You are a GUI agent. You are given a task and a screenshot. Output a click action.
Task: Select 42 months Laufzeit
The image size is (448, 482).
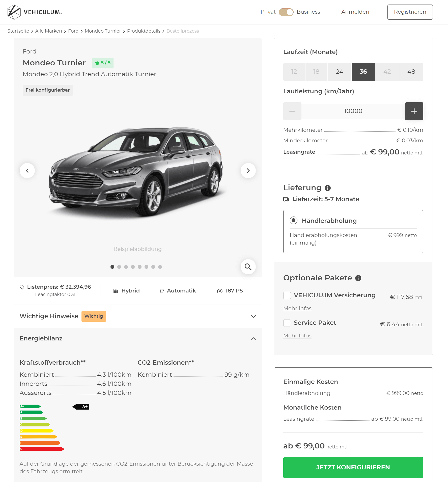[387, 72]
